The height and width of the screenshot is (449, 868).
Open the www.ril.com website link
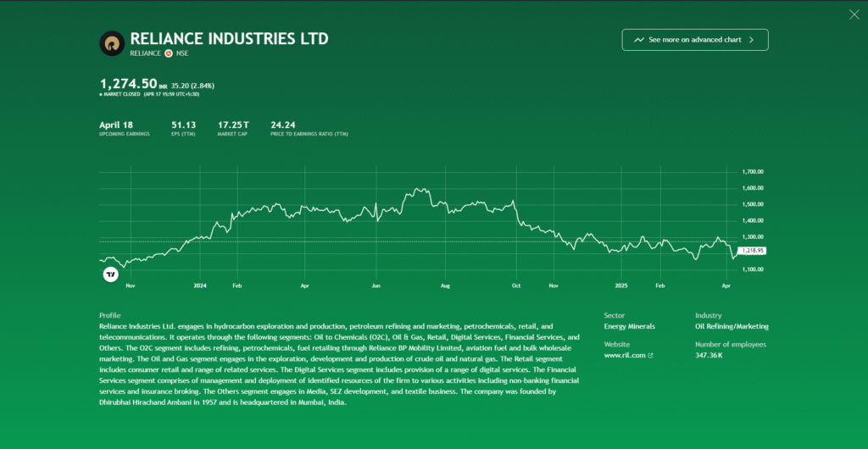click(625, 356)
